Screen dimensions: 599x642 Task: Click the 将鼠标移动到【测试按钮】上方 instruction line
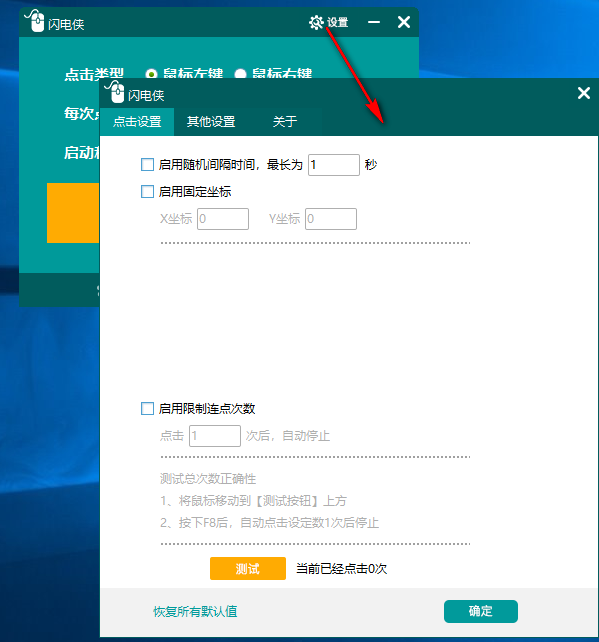[253, 501]
